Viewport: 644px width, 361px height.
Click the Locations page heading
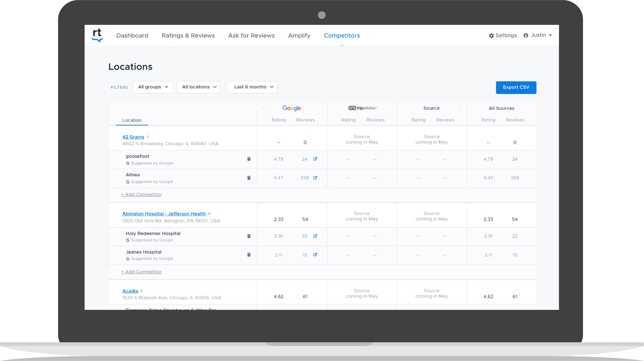[x=130, y=67]
